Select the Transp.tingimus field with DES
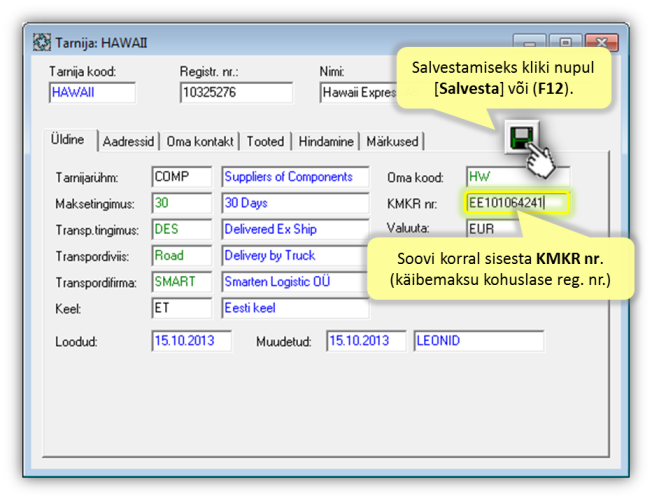652x500 pixels. tap(181, 229)
